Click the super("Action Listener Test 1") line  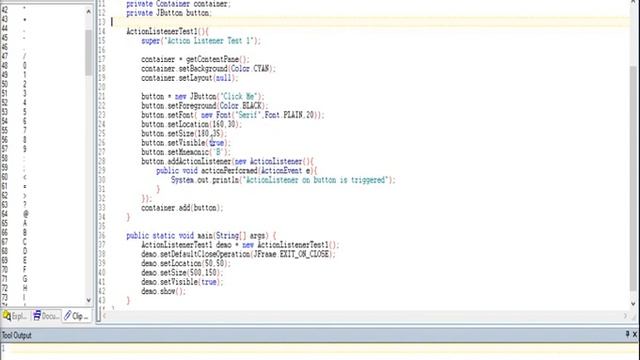201,41
